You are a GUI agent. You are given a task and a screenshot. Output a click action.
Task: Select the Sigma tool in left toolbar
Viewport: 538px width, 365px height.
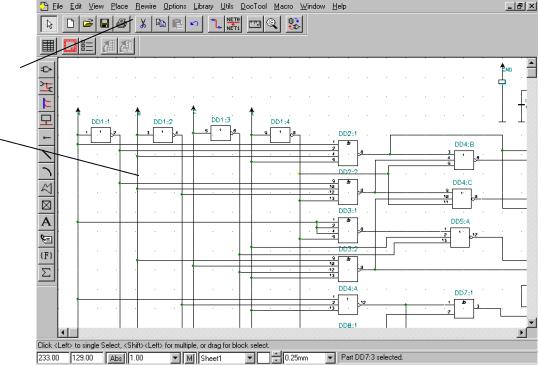point(46,272)
